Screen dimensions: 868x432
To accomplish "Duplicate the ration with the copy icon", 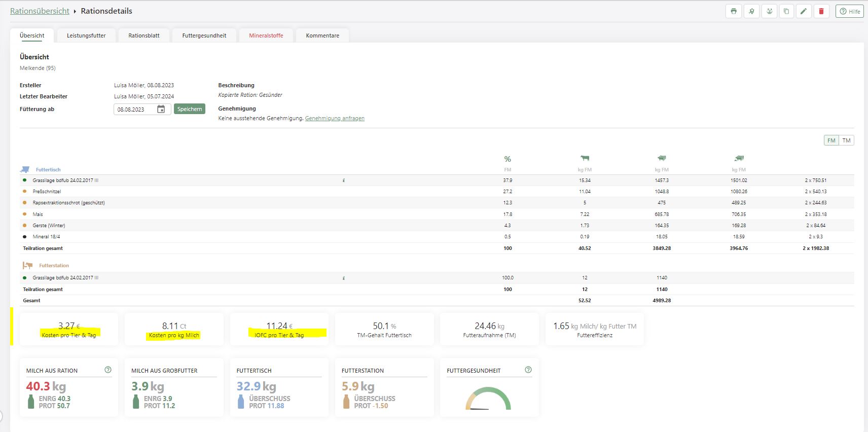I will coord(786,11).
